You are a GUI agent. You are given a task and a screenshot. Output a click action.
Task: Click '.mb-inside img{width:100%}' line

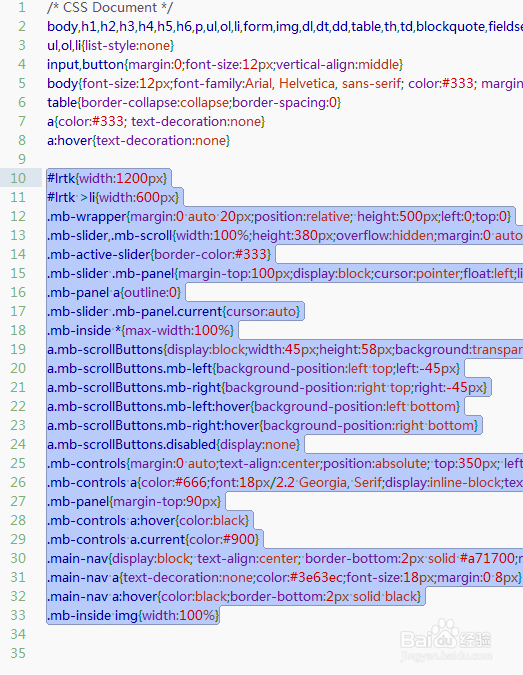[133, 615]
